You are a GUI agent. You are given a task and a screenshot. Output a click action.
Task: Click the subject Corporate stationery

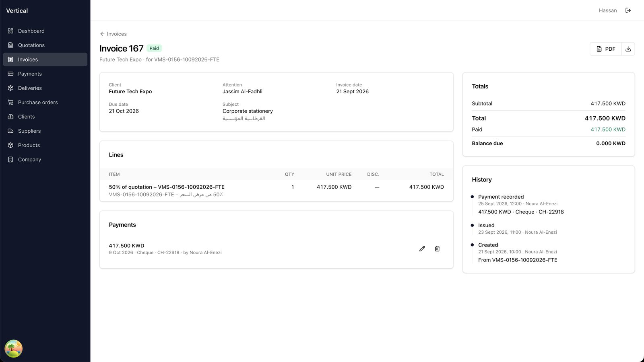click(x=248, y=111)
